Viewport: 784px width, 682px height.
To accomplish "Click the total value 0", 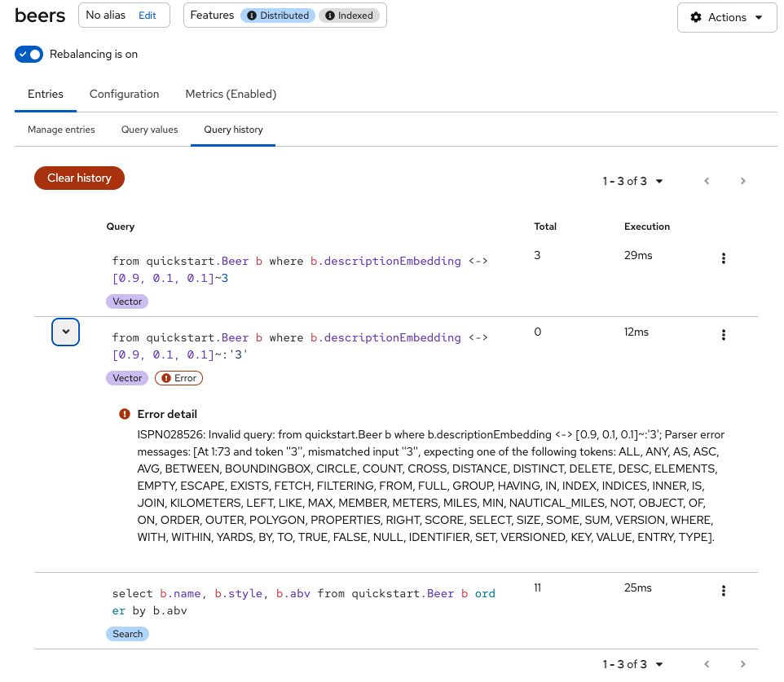I will tap(538, 332).
